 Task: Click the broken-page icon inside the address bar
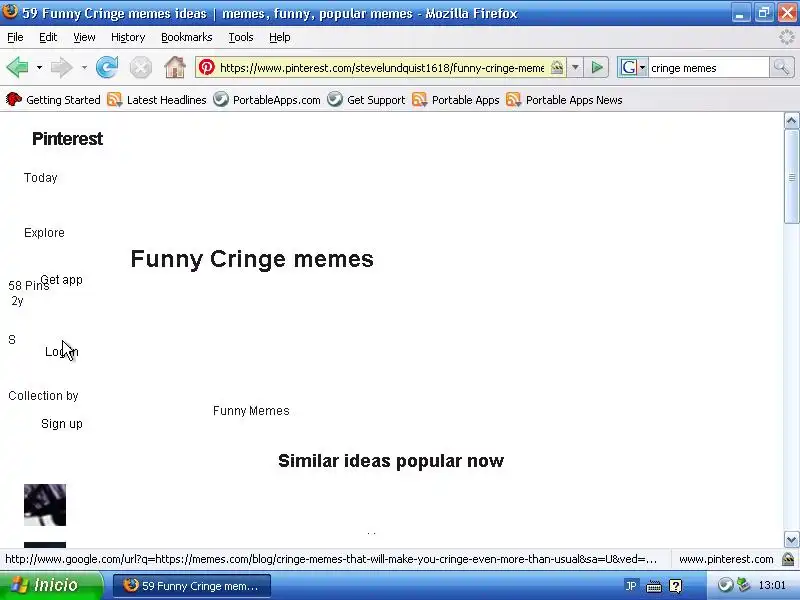click(x=557, y=67)
